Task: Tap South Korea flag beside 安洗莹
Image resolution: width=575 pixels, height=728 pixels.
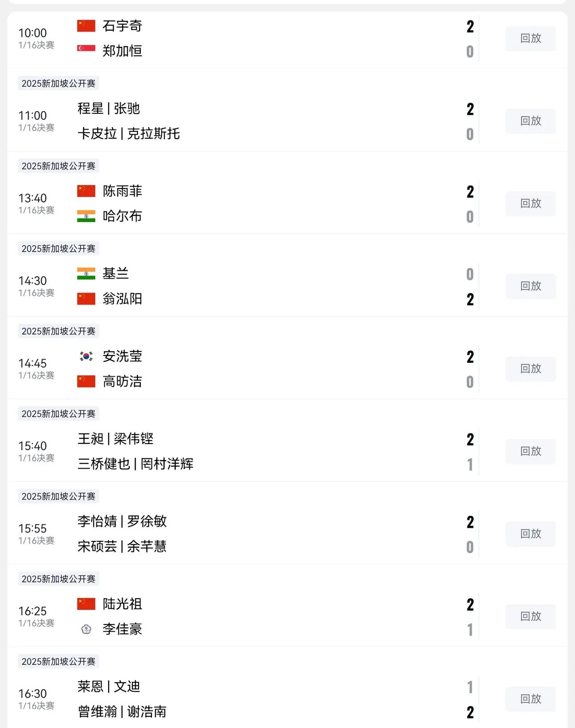Action: click(86, 356)
